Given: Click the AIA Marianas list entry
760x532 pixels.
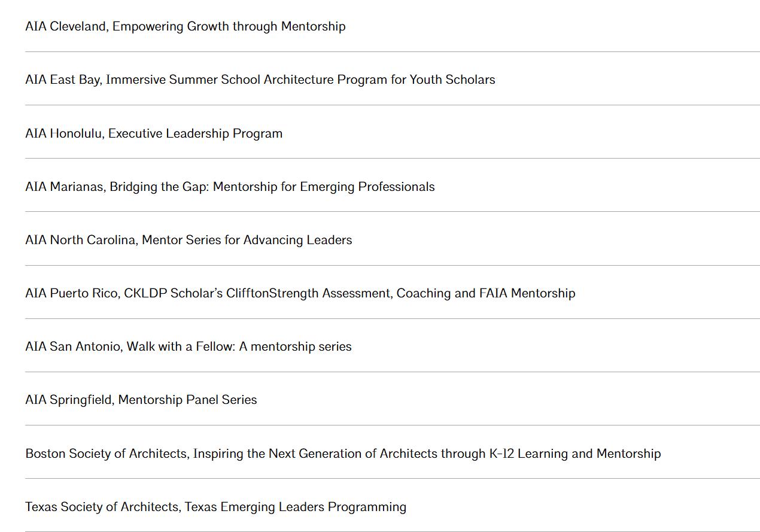Looking at the screenshot, I should point(230,187).
